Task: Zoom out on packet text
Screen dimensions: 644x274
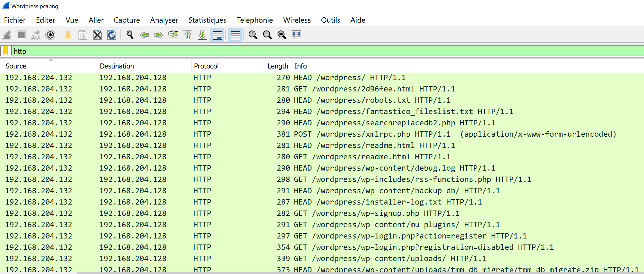Action: click(x=267, y=35)
